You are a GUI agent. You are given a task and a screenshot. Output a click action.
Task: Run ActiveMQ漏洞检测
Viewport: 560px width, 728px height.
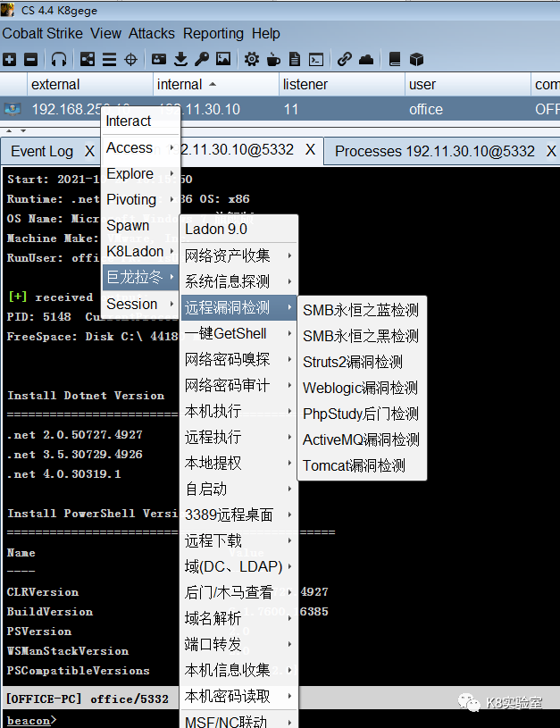(362, 439)
